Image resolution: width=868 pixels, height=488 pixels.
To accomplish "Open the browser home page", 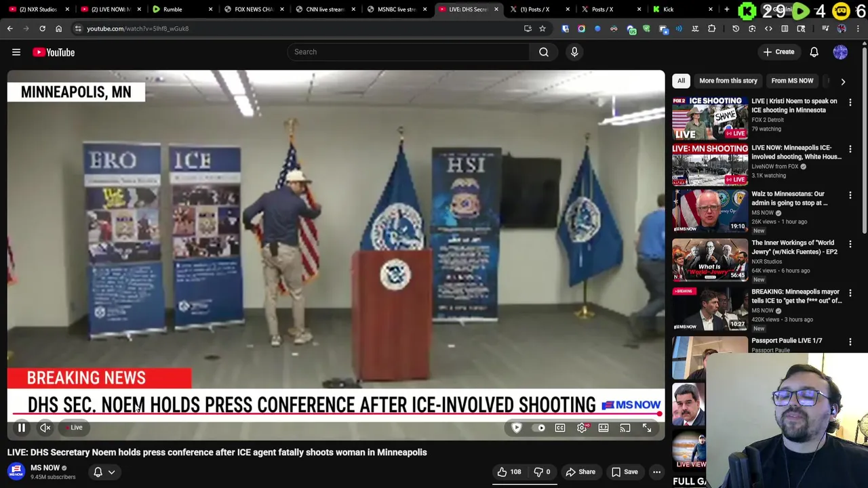I will tap(58, 28).
